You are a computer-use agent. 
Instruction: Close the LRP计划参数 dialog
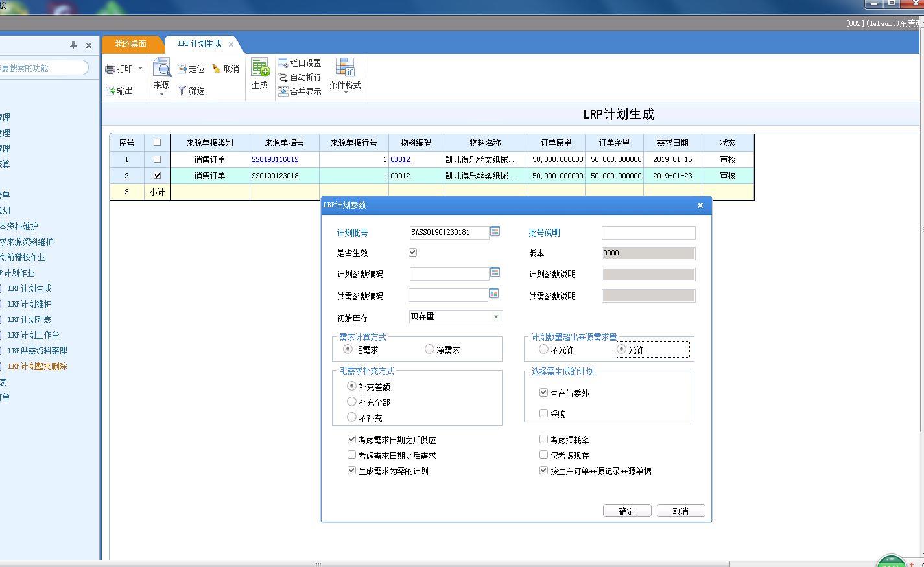point(700,205)
